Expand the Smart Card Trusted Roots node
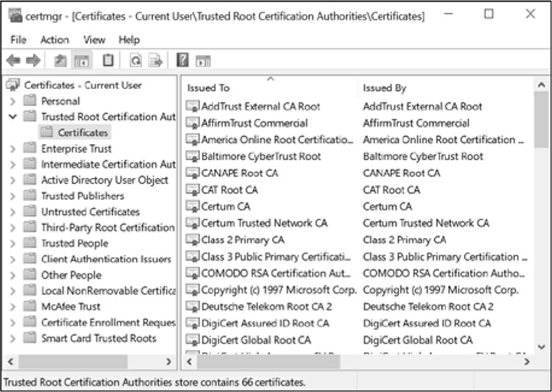552x392 pixels. (13, 338)
